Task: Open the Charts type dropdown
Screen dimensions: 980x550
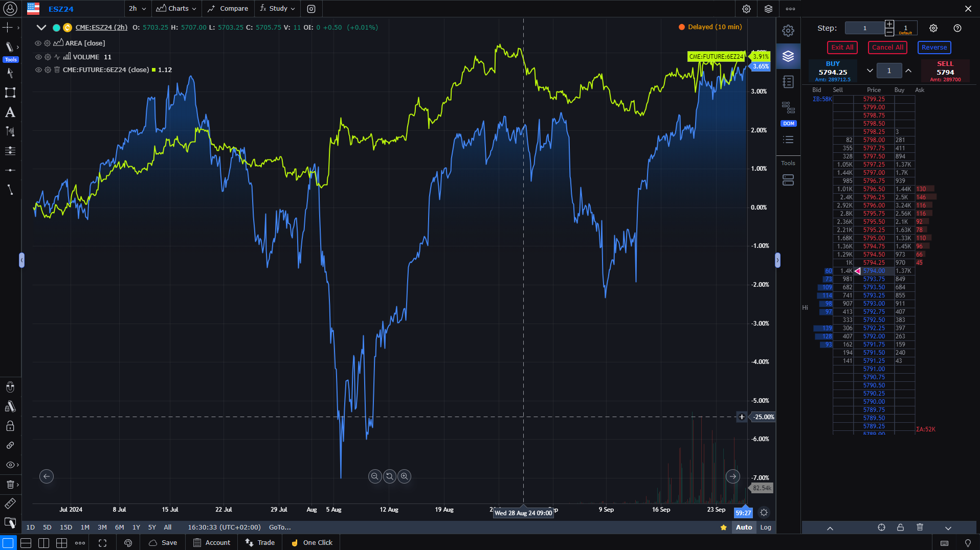Action: coord(176,9)
